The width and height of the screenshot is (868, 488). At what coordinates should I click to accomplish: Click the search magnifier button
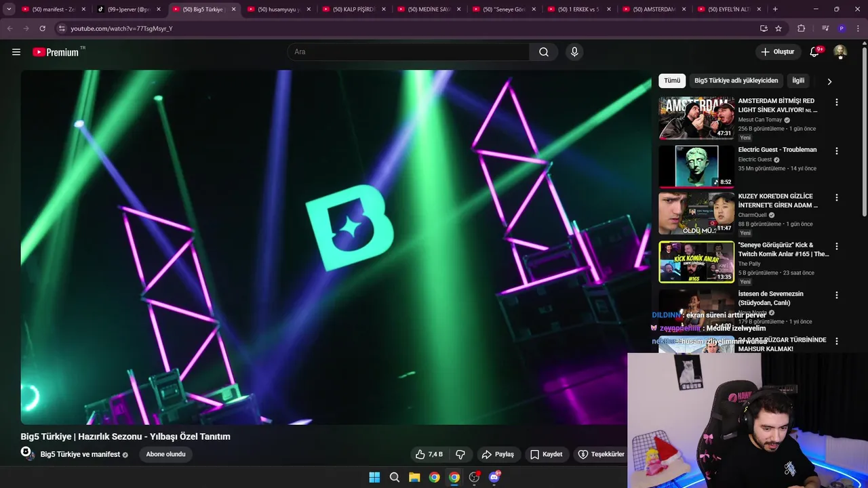[x=544, y=52]
